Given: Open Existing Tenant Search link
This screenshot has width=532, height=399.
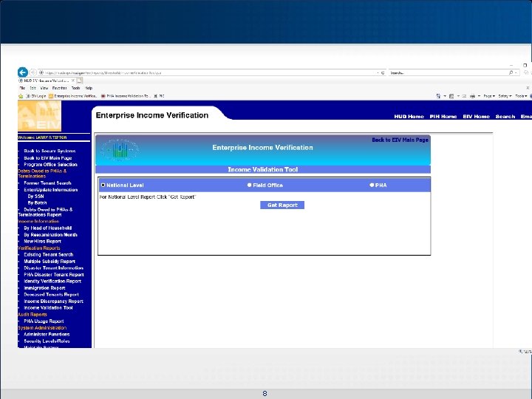Looking at the screenshot, I should pos(49,254).
